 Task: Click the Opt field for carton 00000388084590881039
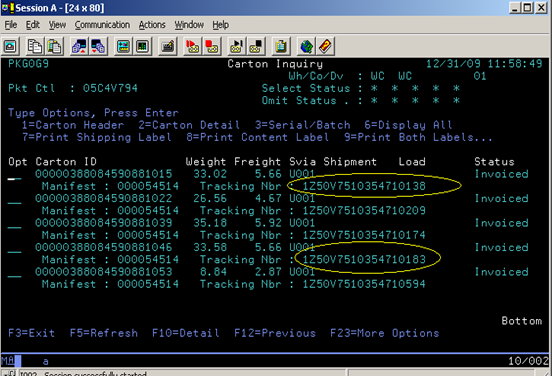click(x=14, y=224)
